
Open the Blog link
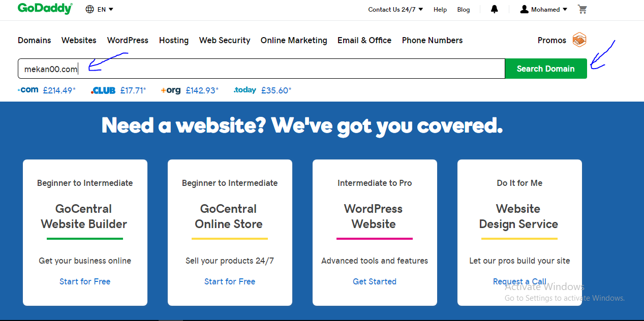tap(464, 9)
